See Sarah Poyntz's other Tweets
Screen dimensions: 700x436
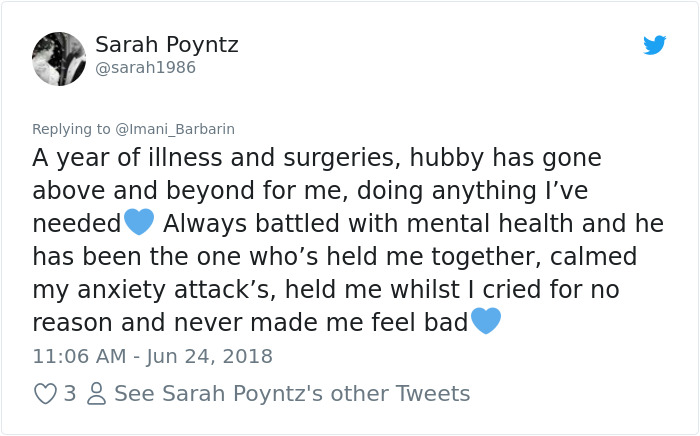click(292, 394)
